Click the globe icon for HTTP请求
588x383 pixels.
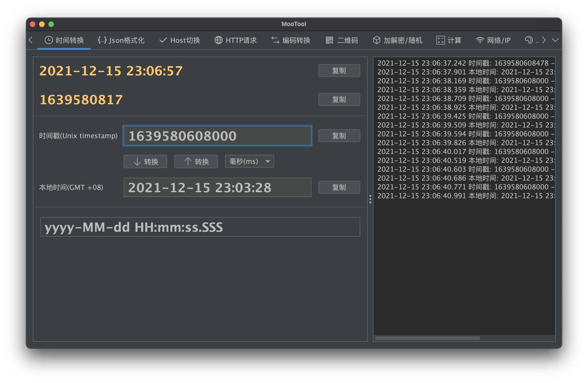pos(218,40)
